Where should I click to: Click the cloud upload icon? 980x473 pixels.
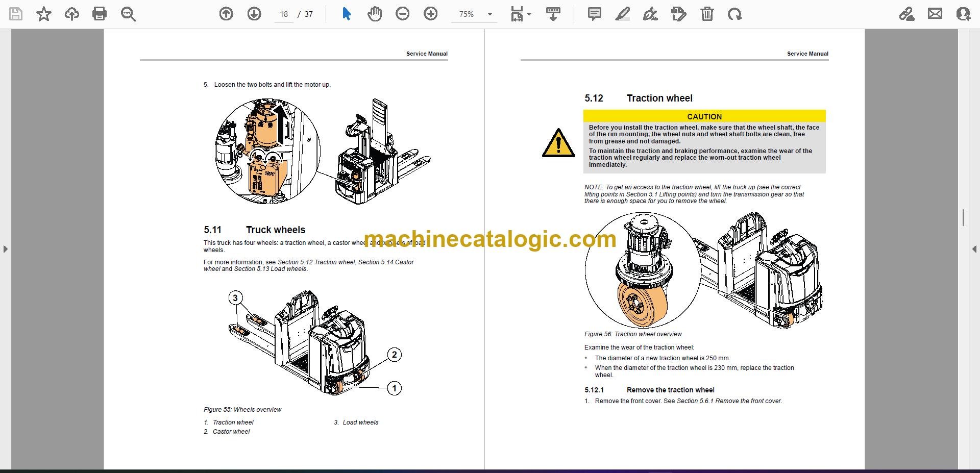pyautogui.click(x=72, y=14)
